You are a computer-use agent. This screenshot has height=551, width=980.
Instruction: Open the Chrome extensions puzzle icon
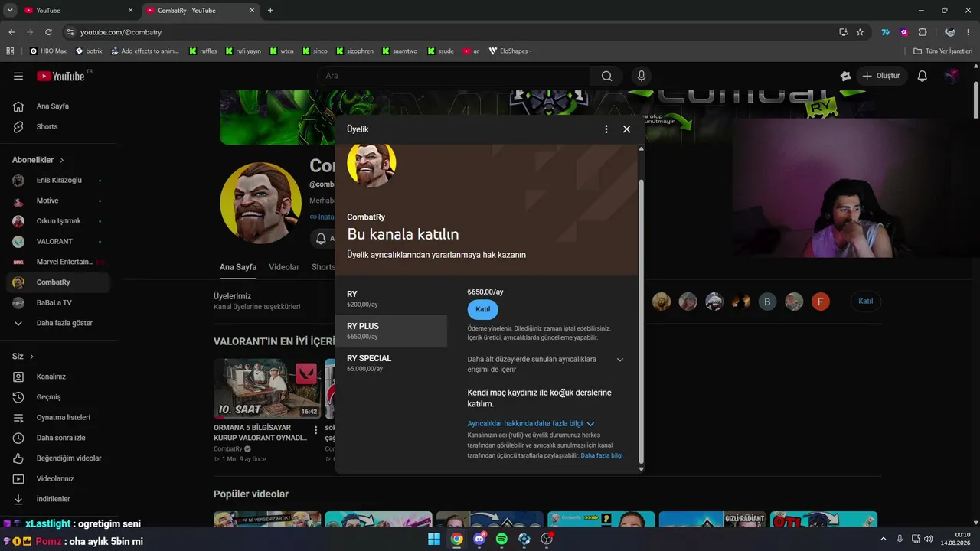pos(923,32)
